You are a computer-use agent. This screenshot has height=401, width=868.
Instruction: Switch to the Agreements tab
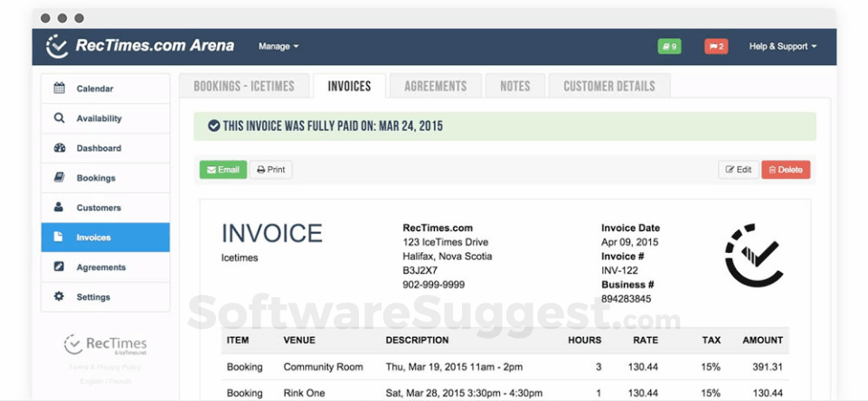tap(436, 86)
